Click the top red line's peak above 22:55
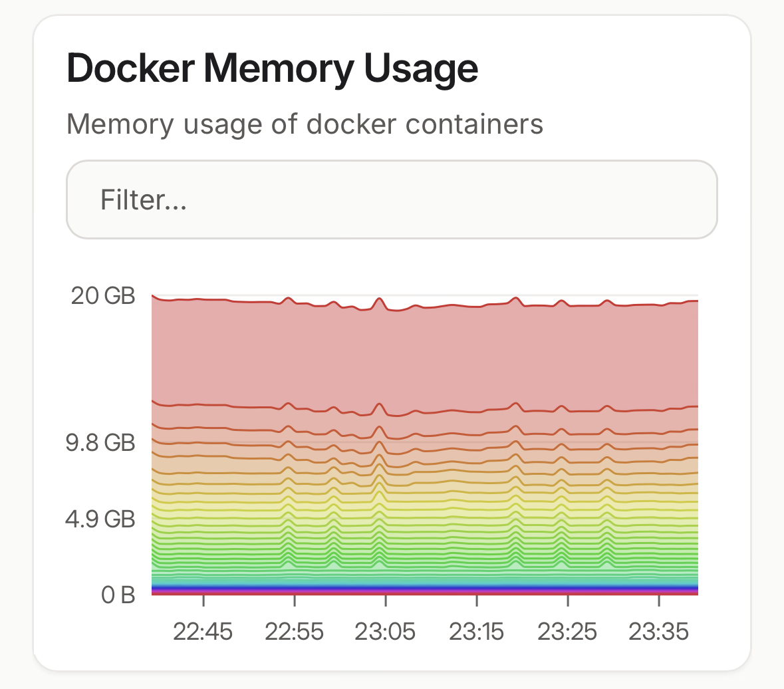Viewport: 784px width, 689px height. click(x=289, y=299)
